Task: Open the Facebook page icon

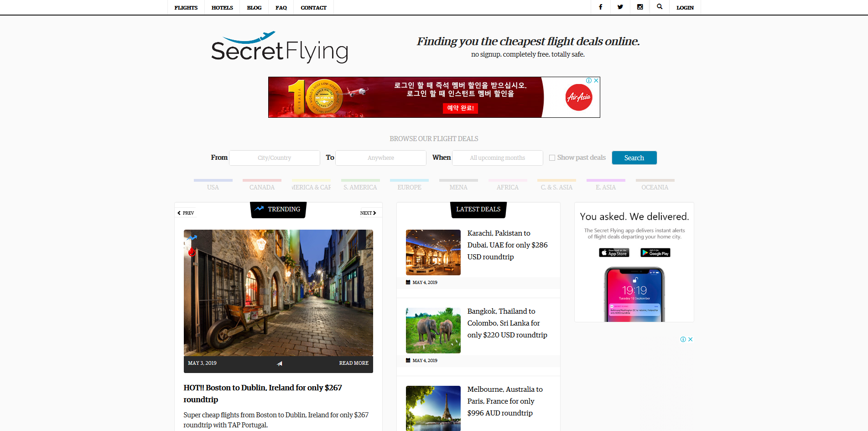Action: (600, 7)
